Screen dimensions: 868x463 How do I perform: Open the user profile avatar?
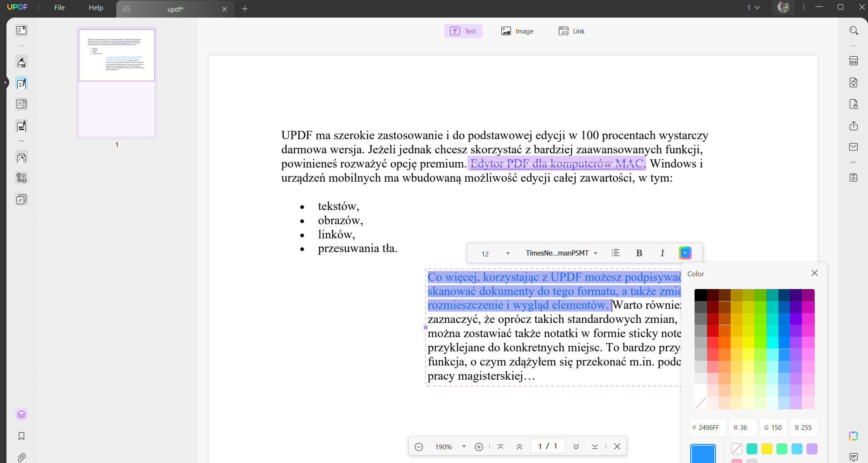pos(783,7)
